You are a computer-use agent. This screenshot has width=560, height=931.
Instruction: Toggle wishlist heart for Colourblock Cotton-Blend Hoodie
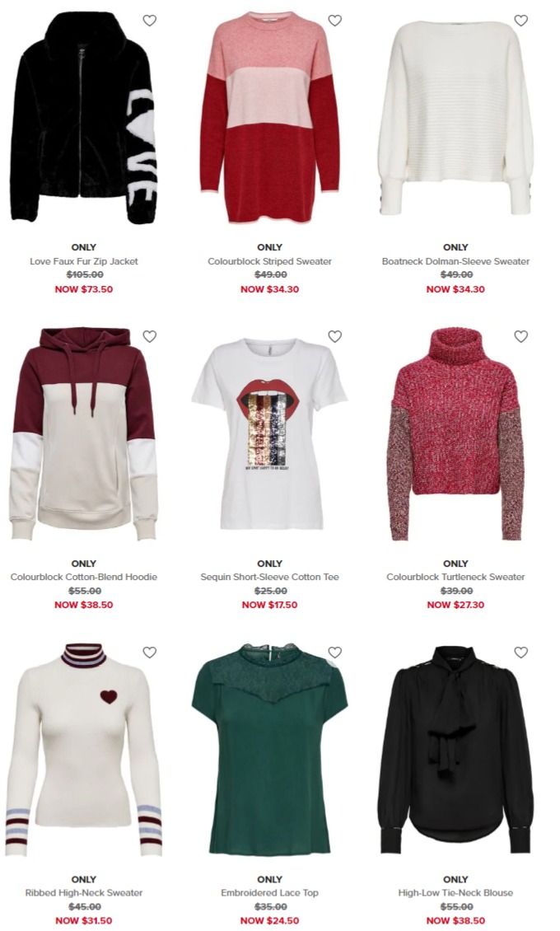tap(150, 337)
